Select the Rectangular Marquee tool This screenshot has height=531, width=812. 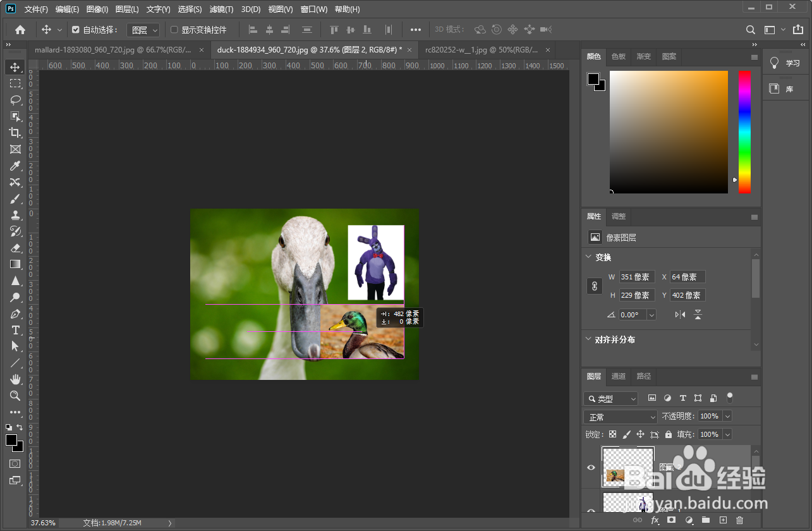[15, 83]
